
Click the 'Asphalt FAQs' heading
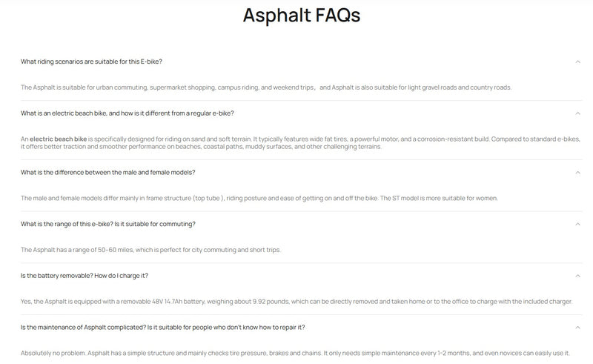[x=301, y=16]
